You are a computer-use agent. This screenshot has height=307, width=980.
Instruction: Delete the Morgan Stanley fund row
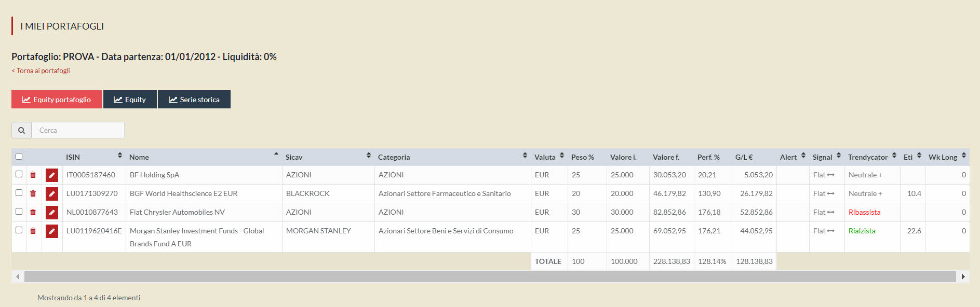coord(33,231)
